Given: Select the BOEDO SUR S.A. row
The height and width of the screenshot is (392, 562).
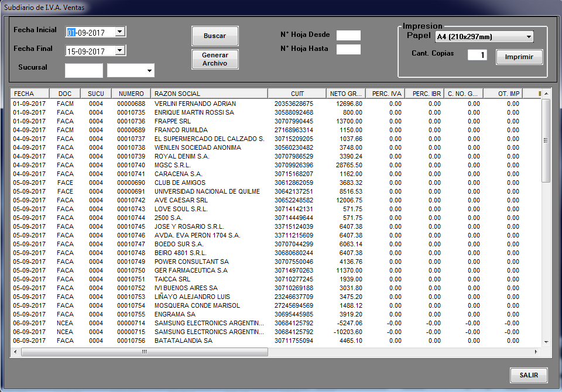Looking at the screenshot, I should tap(276, 244).
